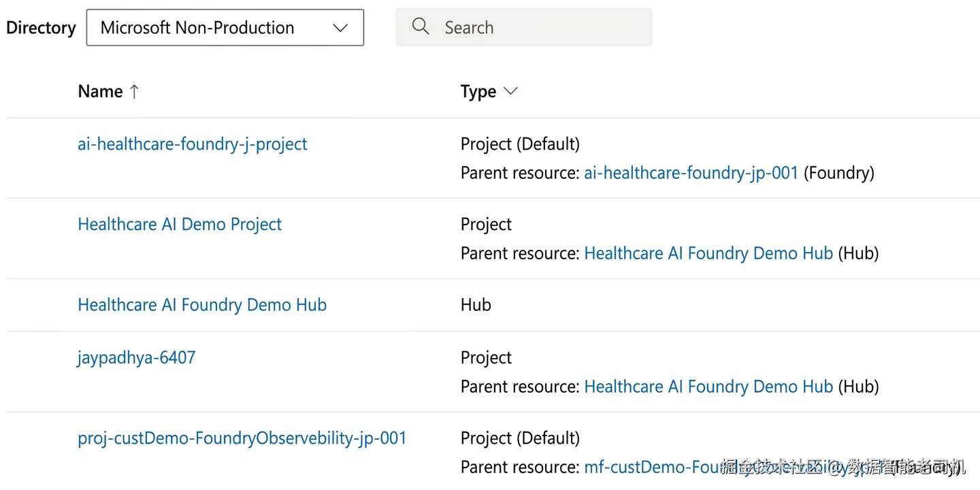Expand the Type column filter chevron
Viewport: 980px width, 490px height.
510,91
